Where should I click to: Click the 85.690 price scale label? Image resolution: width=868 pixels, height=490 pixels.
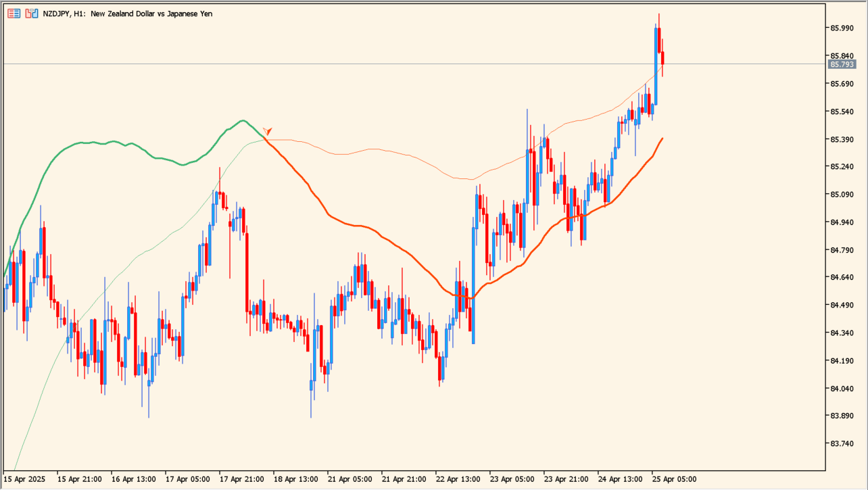tap(842, 83)
